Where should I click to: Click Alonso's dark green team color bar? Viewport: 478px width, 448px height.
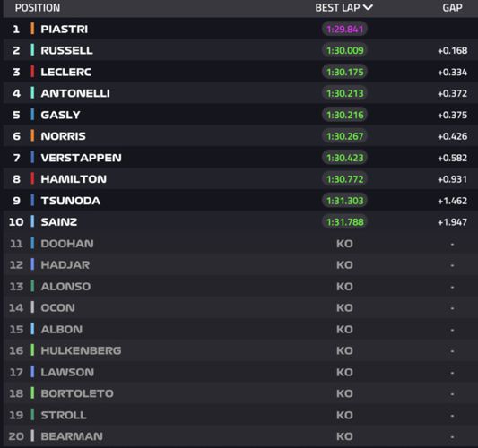click(32, 286)
